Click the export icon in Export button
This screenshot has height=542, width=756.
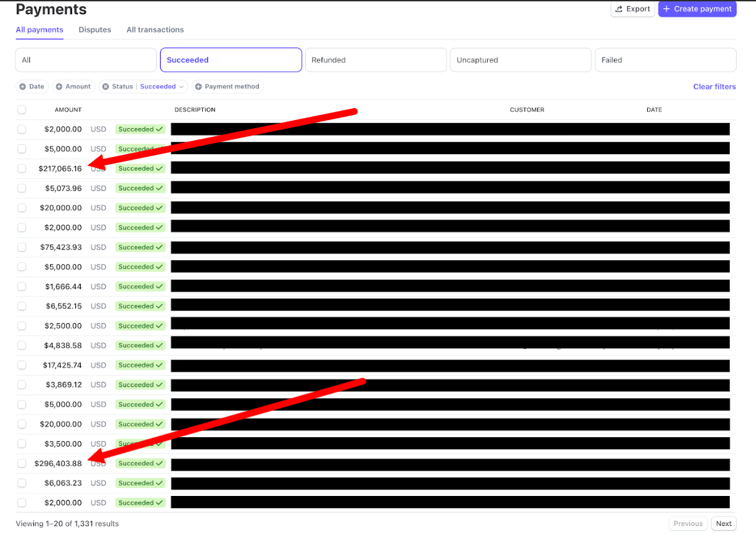coord(619,9)
